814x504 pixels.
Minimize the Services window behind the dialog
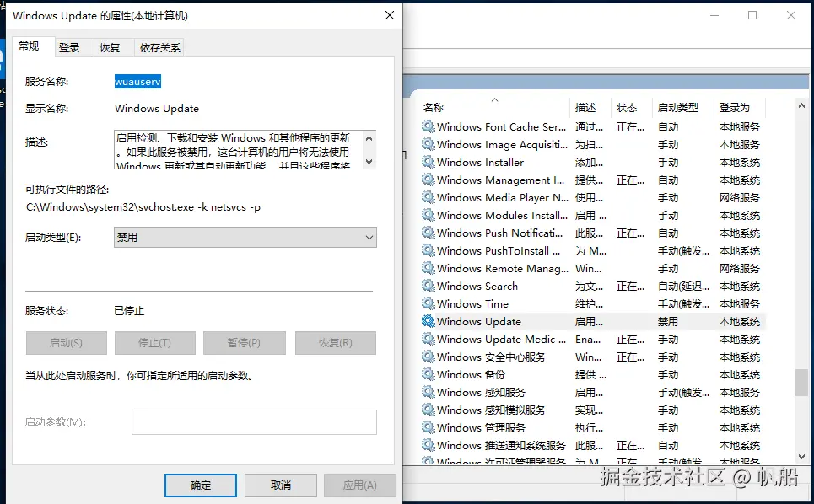[714, 15]
